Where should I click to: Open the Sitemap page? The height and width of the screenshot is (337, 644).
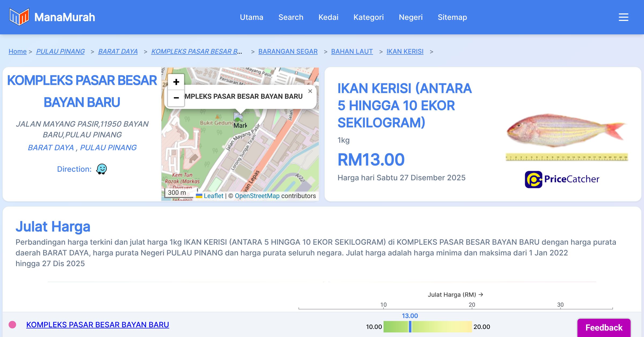tap(452, 17)
